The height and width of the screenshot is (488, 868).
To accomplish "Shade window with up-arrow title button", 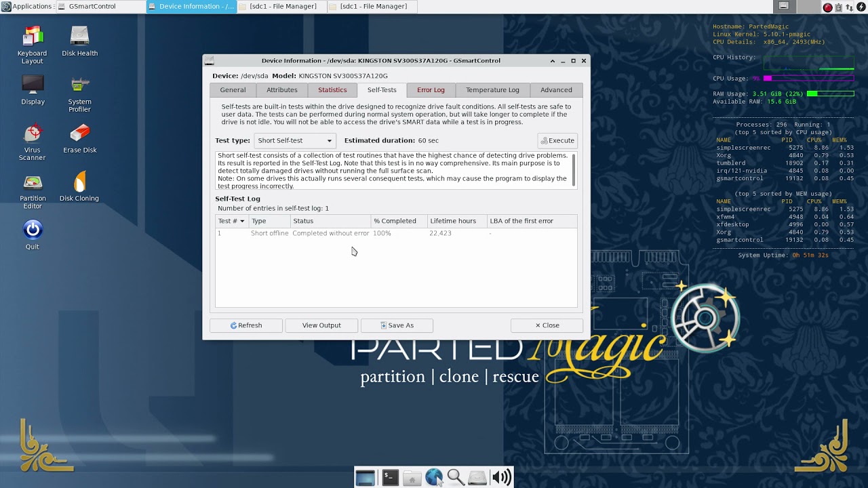I will click(552, 60).
